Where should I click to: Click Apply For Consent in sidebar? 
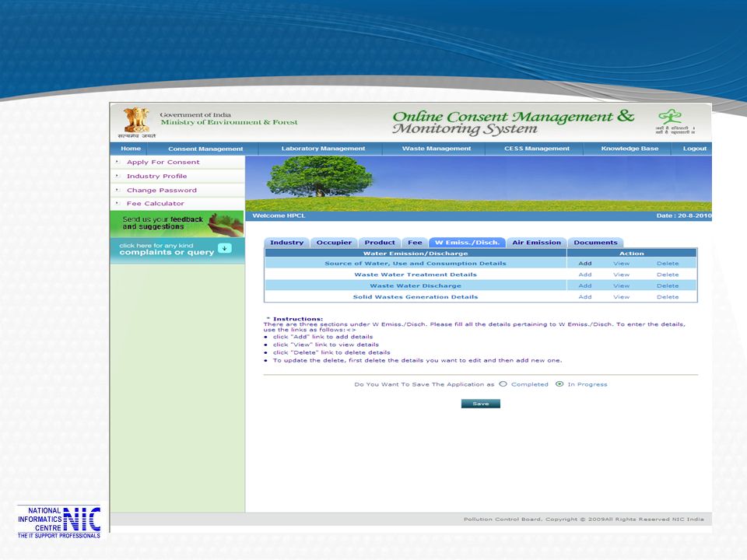pos(163,162)
